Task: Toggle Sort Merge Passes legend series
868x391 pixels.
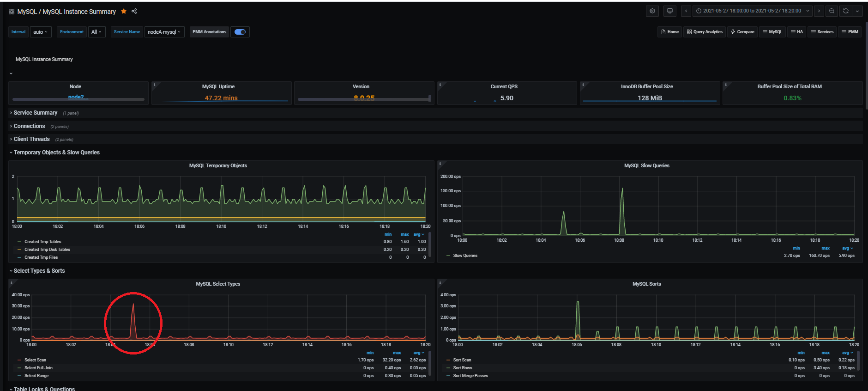Action: click(470, 376)
